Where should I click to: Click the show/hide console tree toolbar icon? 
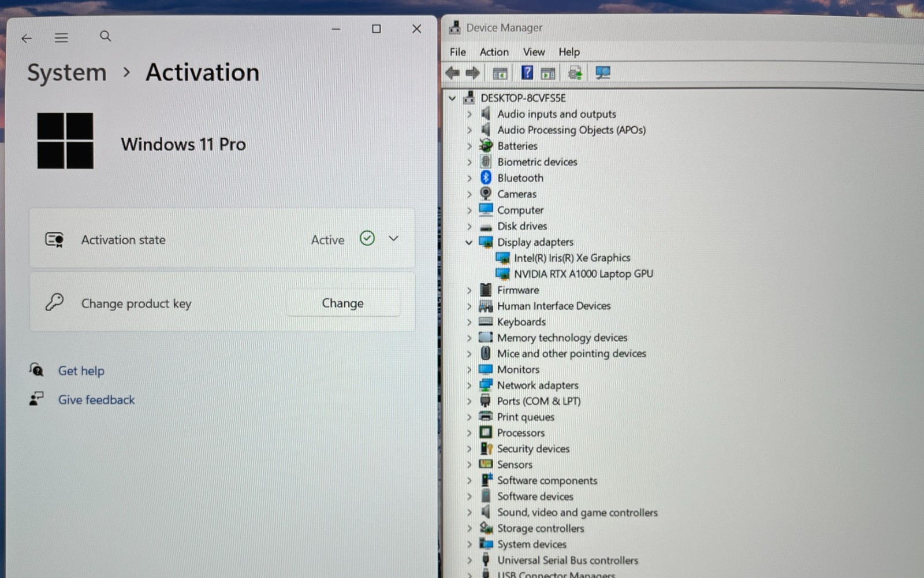pos(500,73)
